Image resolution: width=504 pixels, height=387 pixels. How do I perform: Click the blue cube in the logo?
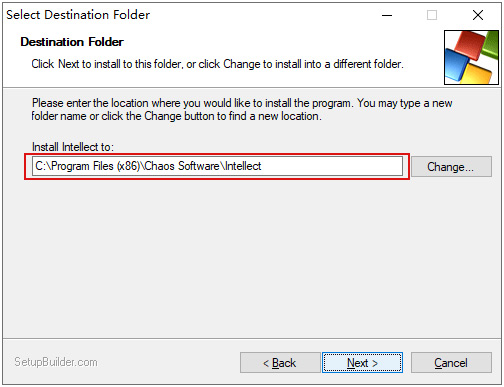[x=456, y=65]
